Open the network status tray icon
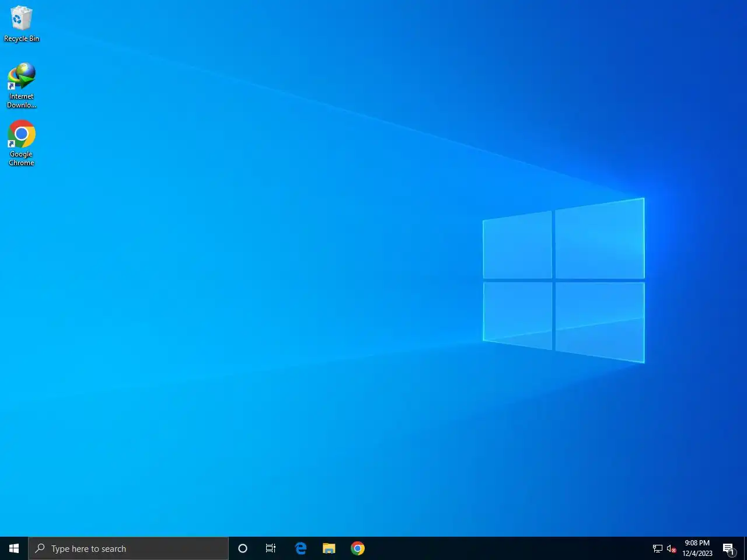The width and height of the screenshot is (747, 560). click(658, 548)
